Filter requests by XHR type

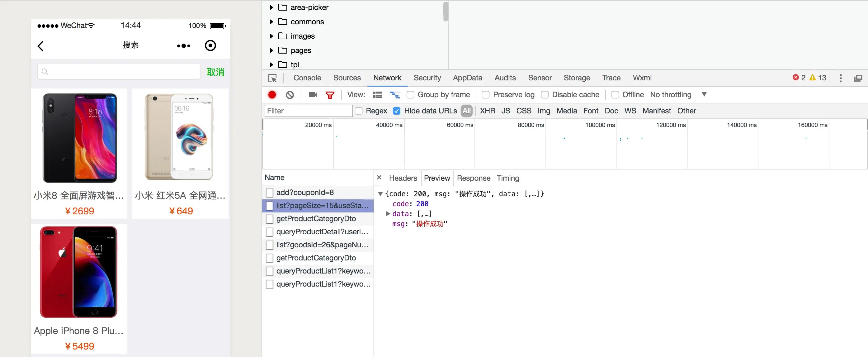pyautogui.click(x=487, y=111)
